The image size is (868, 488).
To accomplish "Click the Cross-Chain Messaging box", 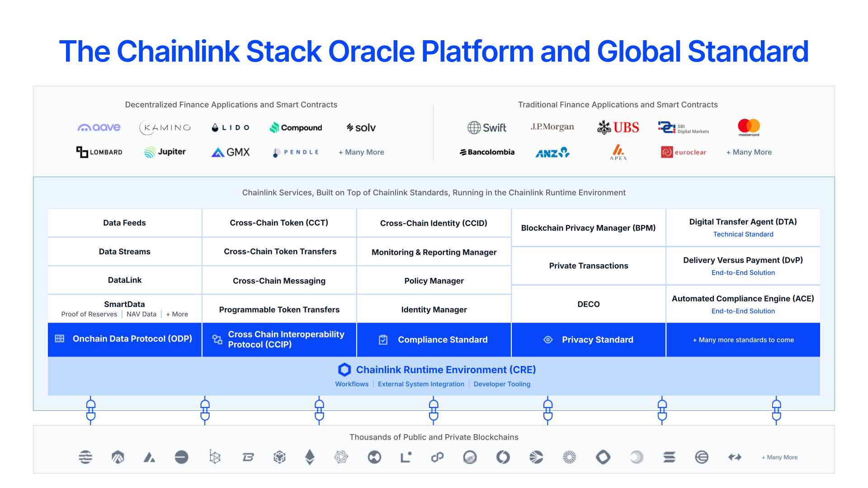I will (279, 281).
